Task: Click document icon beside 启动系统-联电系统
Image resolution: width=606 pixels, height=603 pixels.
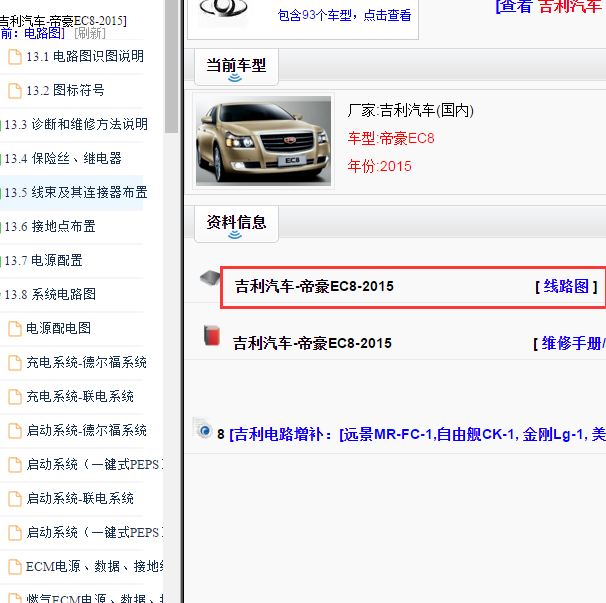Action: click(15, 499)
